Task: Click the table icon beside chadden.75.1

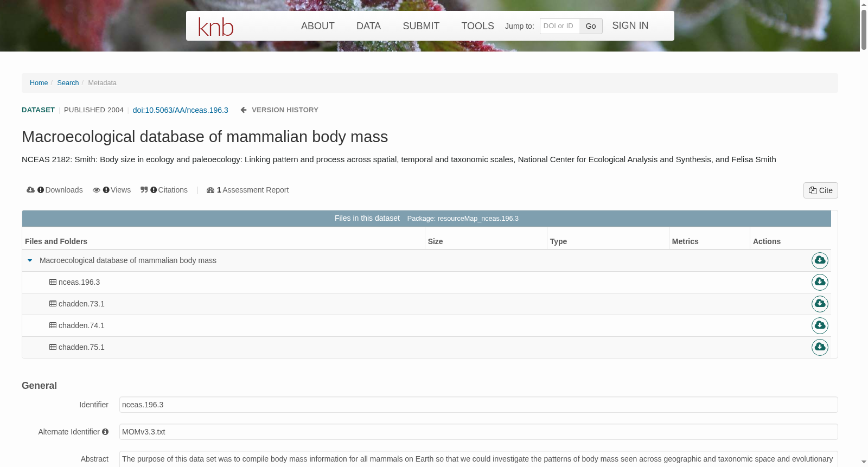Action: coord(53,347)
